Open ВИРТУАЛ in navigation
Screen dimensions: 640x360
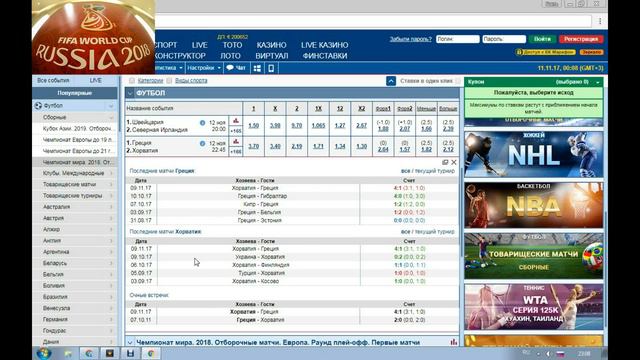[x=272, y=56]
